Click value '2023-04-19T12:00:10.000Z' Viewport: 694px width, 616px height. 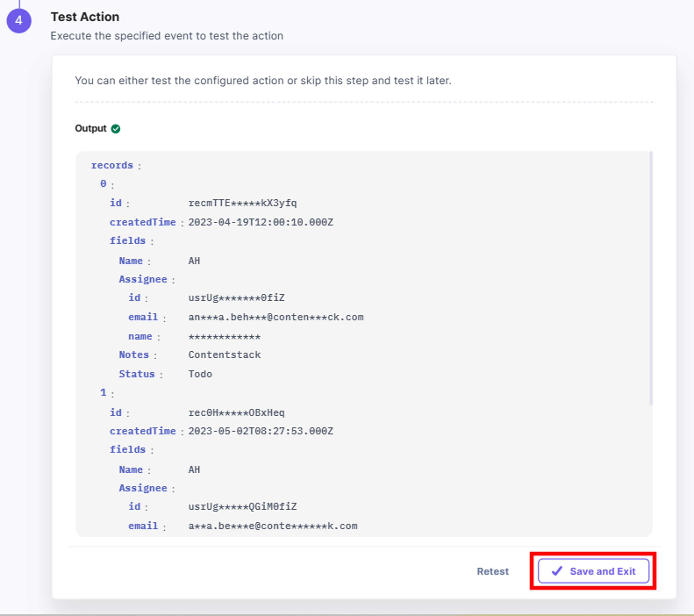(261, 222)
